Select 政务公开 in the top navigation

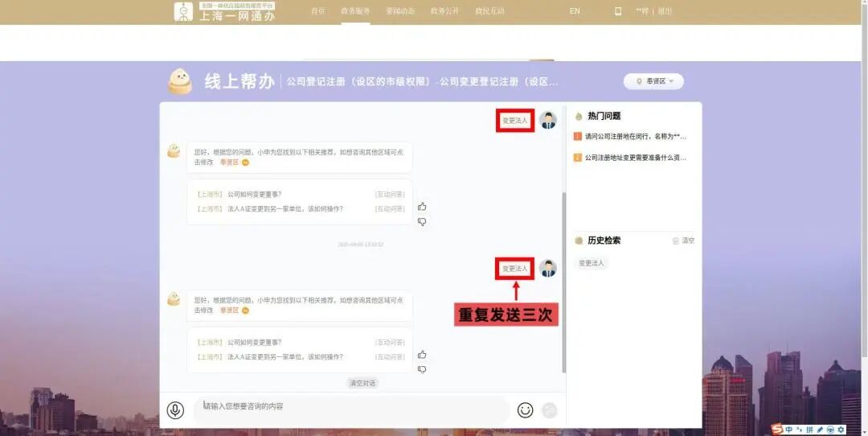(x=444, y=11)
